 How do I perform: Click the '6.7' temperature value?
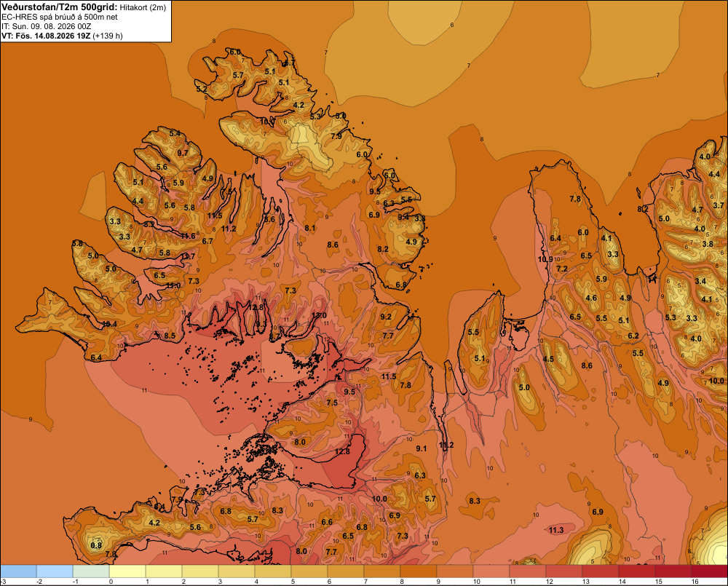pyautogui.click(x=207, y=241)
